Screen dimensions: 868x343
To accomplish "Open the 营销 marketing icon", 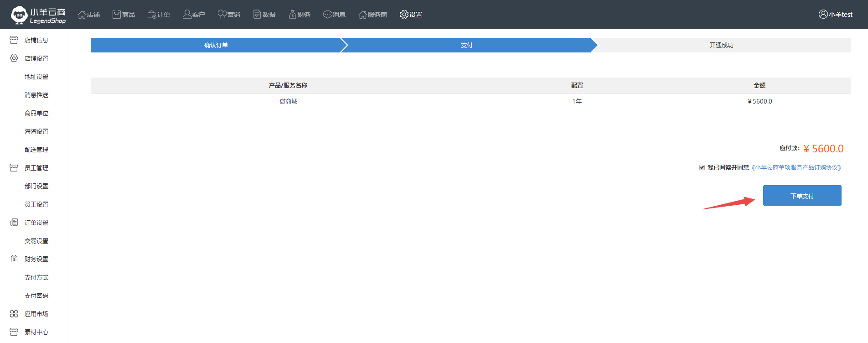I will (x=222, y=15).
